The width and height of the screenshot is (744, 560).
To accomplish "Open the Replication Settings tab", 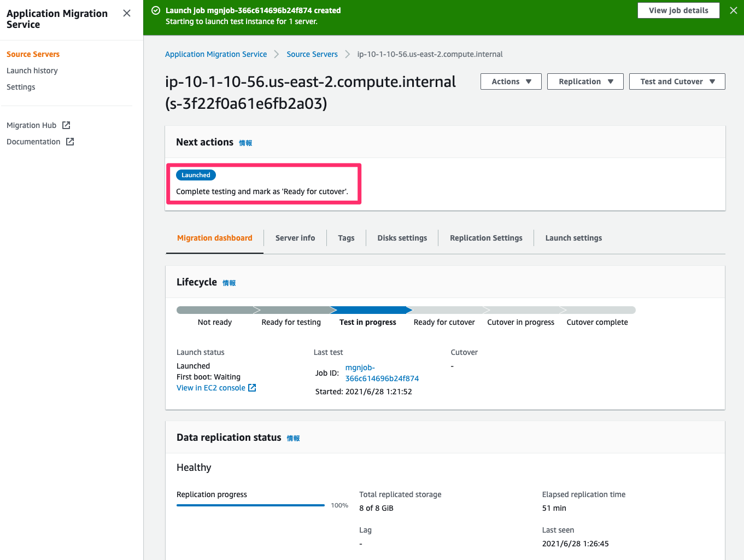I will click(x=486, y=238).
